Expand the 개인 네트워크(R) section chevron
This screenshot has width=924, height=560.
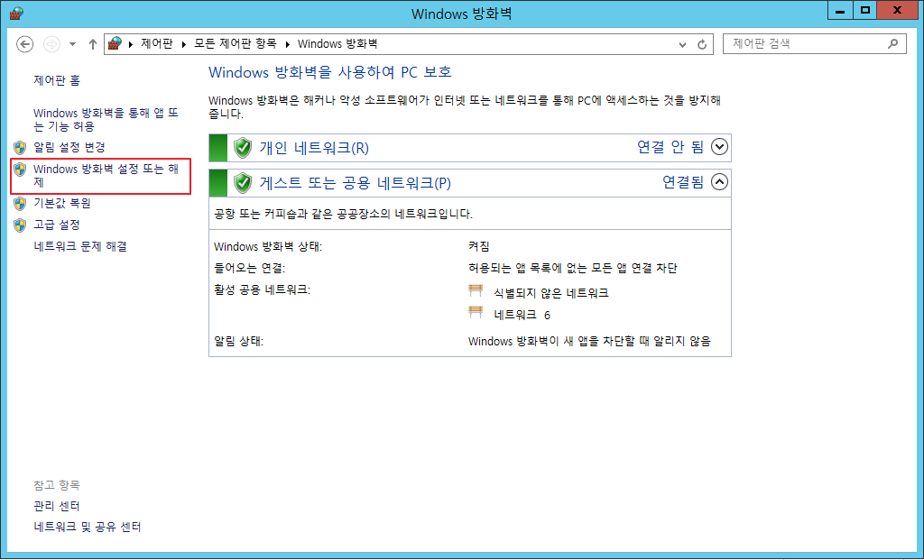coord(719,147)
